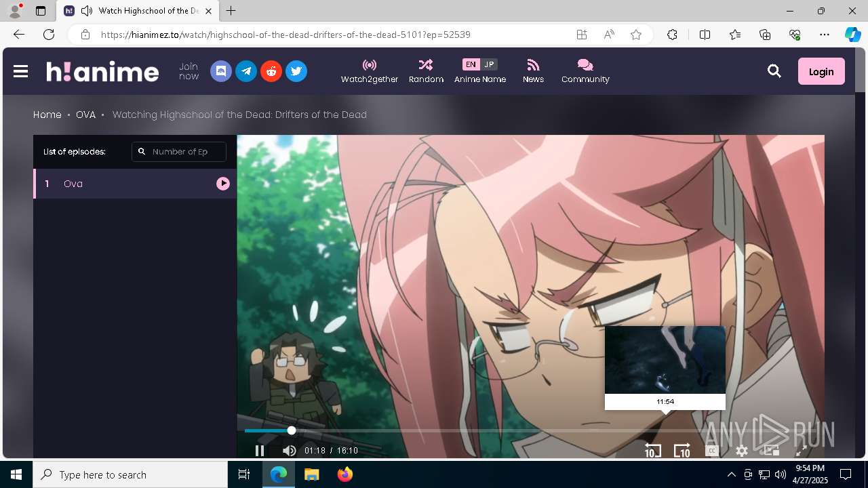Screen dimensions: 868x488
Task: Open File Explorer from taskbar
Action: 311,474
